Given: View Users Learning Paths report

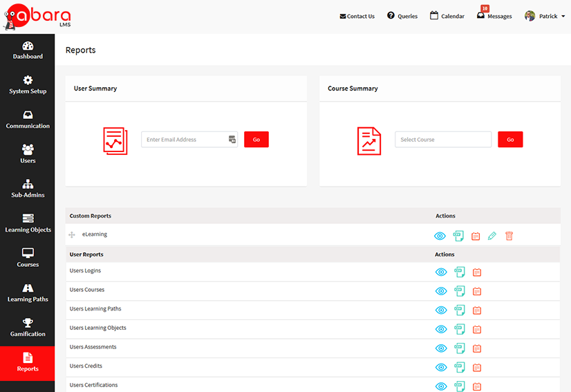Looking at the screenshot, I should [441, 310].
